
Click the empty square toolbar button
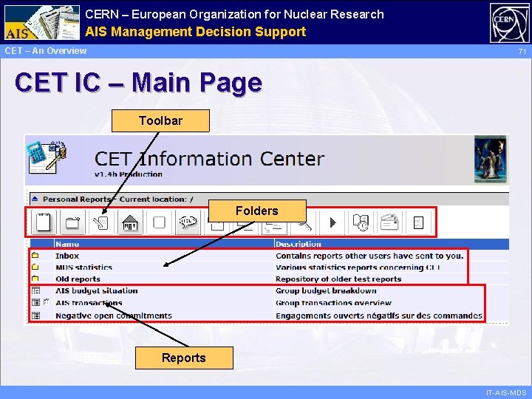(159, 222)
